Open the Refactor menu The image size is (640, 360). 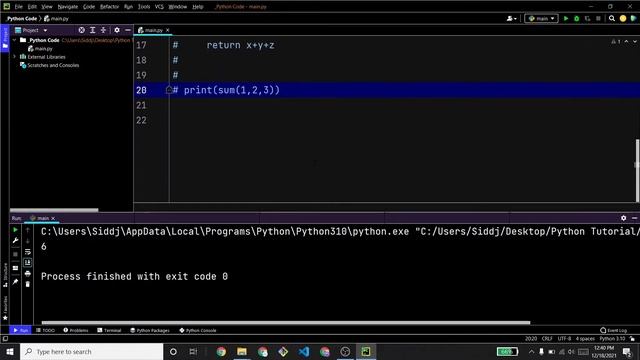(x=109, y=7)
